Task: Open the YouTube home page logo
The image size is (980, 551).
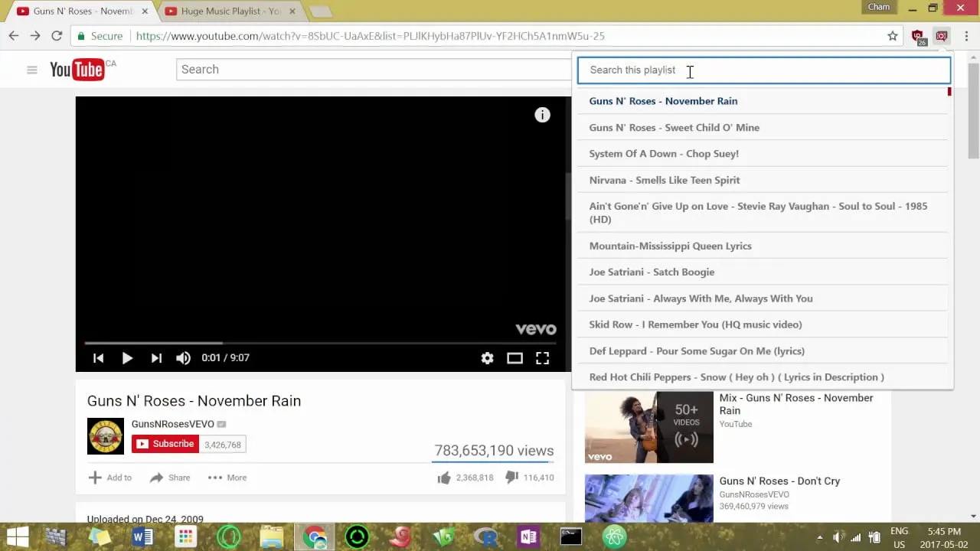Action: coord(77,69)
